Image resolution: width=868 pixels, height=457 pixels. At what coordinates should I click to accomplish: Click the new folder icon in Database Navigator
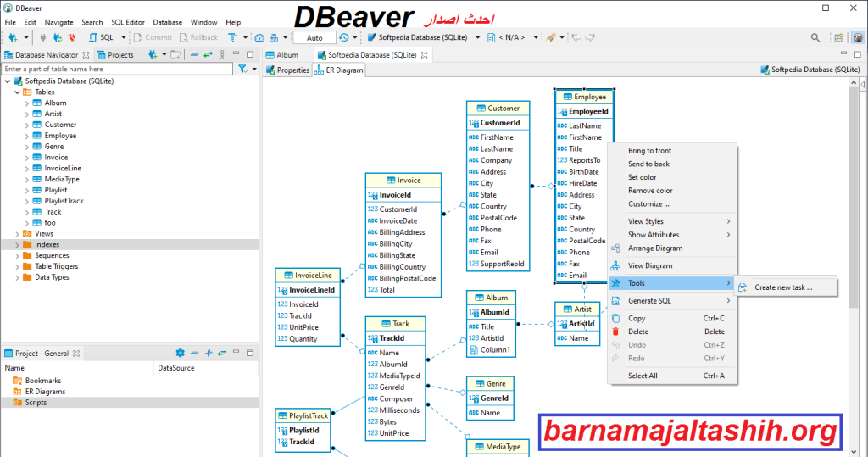coord(175,54)
